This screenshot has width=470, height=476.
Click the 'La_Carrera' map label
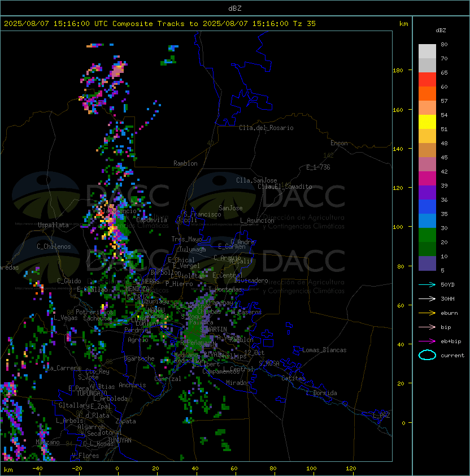tap(62, 368)
